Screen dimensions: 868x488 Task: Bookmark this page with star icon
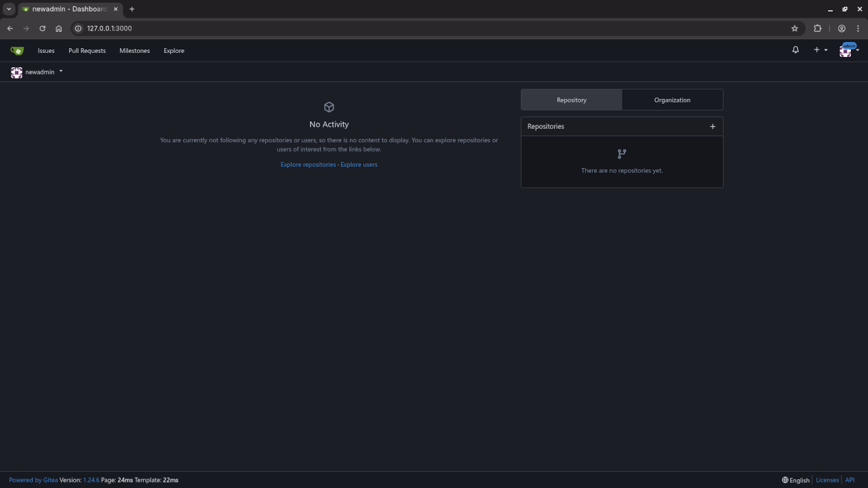[795, 28]
